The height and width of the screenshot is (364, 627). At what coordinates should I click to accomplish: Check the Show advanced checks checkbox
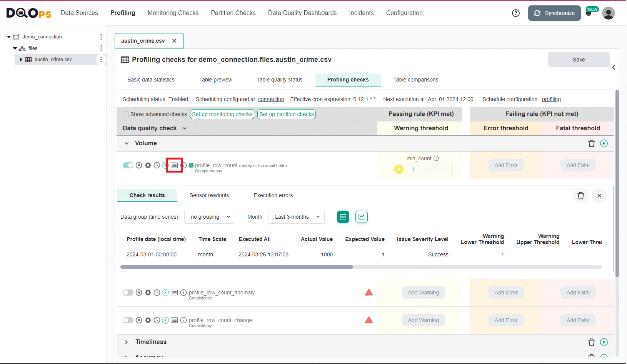point(125,114)
